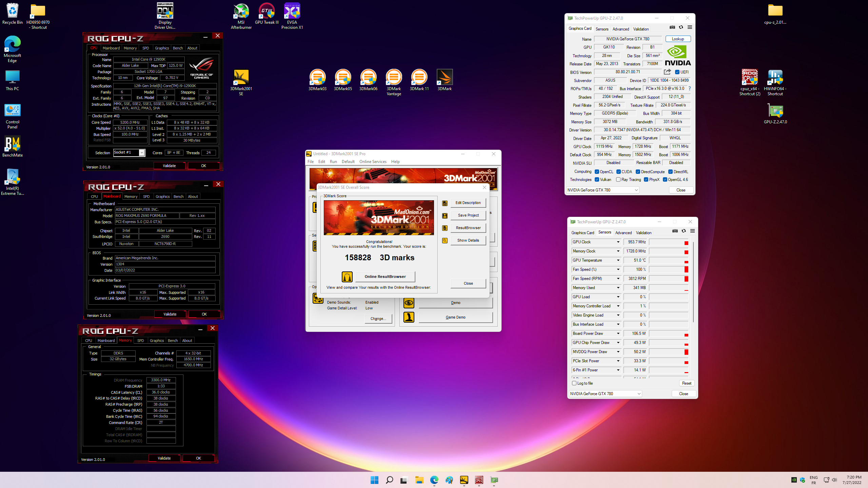The height and width of the screenshot is (488, 868).
Task: Open the 3DMark06 desktop shortcut
Action: click(x=368, y=80)
